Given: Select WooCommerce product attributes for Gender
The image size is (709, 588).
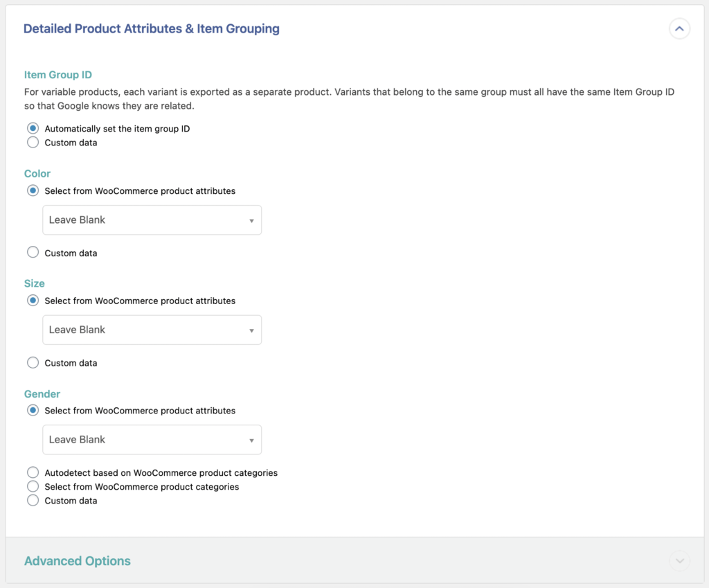Looking at the screenshot, I should pyautogui.click(x=33, y=411).
